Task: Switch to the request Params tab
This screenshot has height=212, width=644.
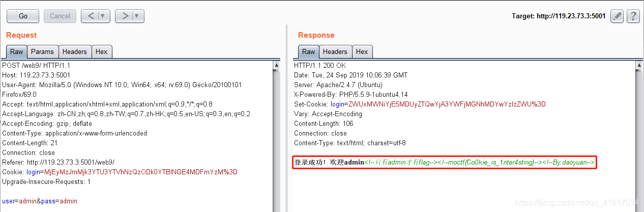Action: tap(42, 51)
